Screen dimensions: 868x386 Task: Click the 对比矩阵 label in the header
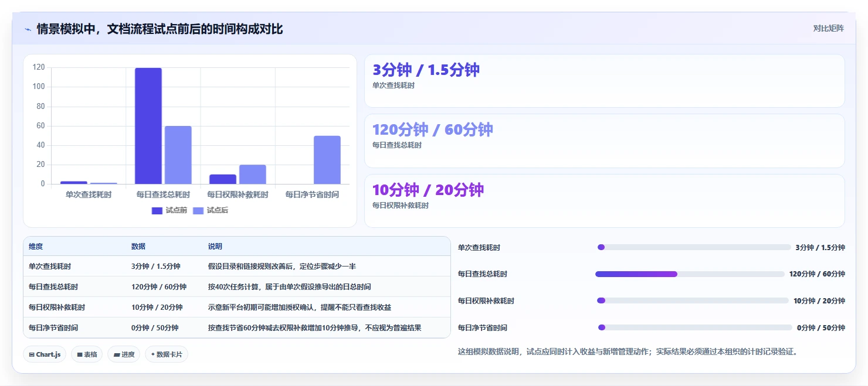tap(828, 28)
